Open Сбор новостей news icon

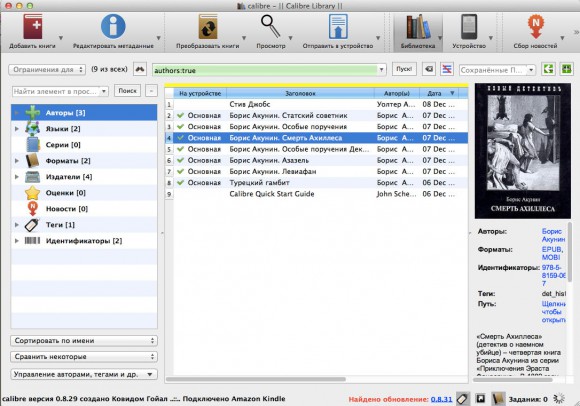coord(535,27)
